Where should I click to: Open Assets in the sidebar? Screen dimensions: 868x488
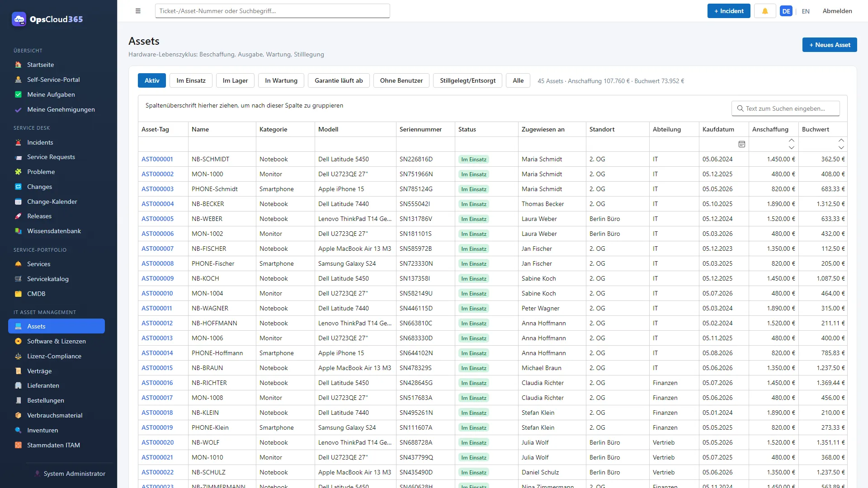57,326
